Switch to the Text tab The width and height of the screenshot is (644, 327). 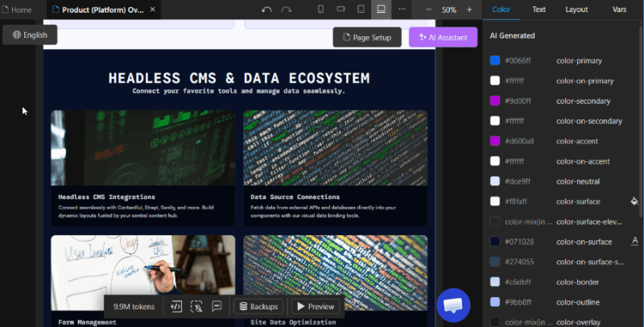(539, 10)
